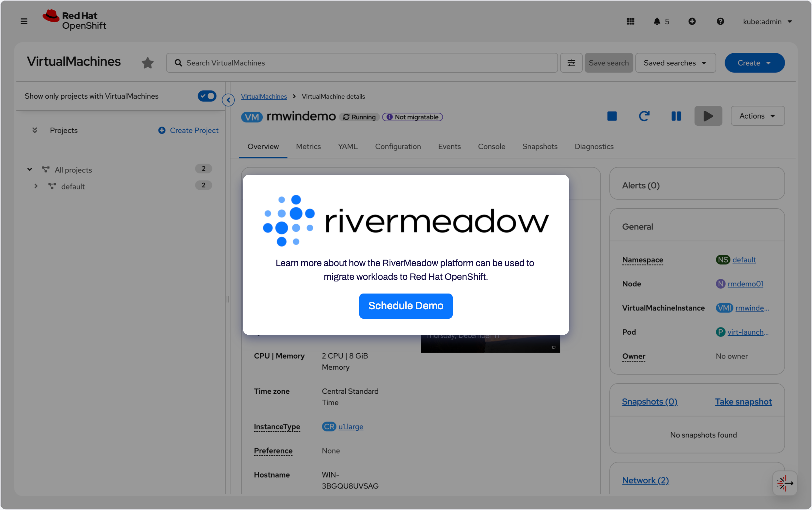Favorite VirtualMachines page with star icon
Viewport: 812px width, 510px height.
(147, 63)
